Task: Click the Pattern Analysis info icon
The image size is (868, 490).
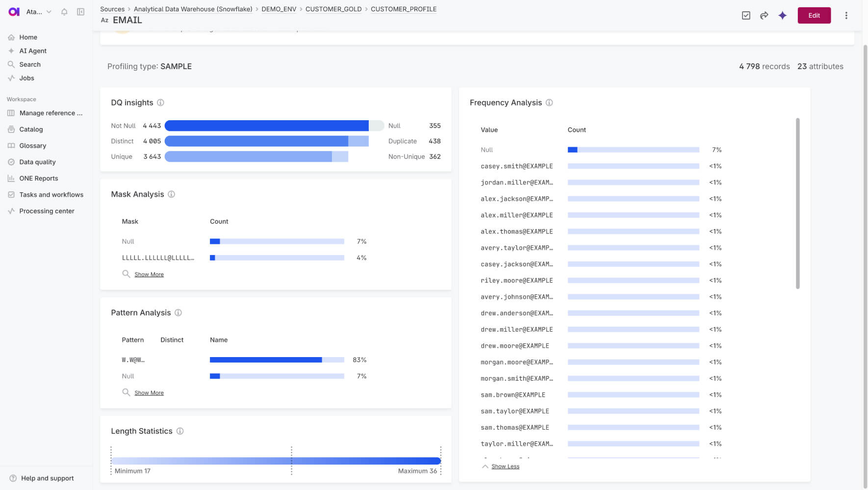Action: pos(178,313)
